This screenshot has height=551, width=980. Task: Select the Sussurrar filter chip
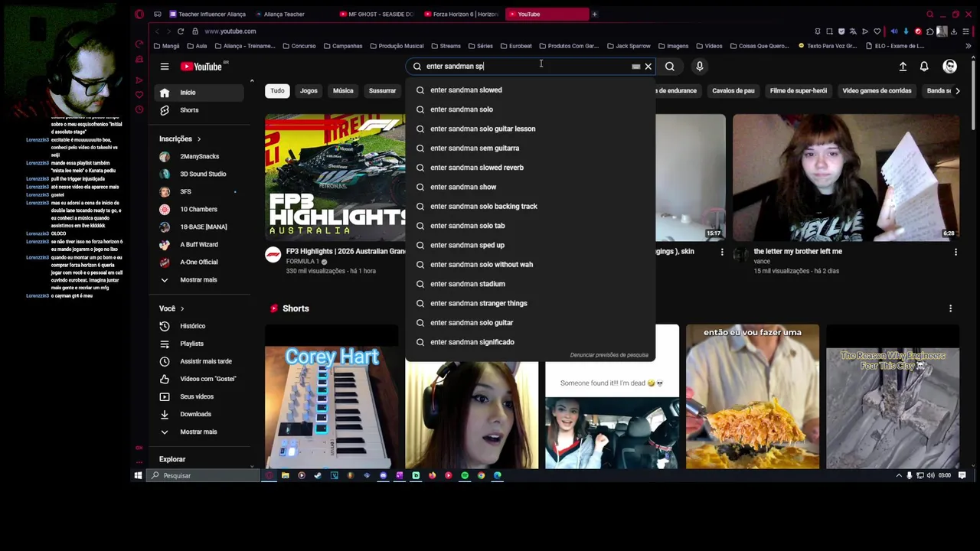(382, 90)
